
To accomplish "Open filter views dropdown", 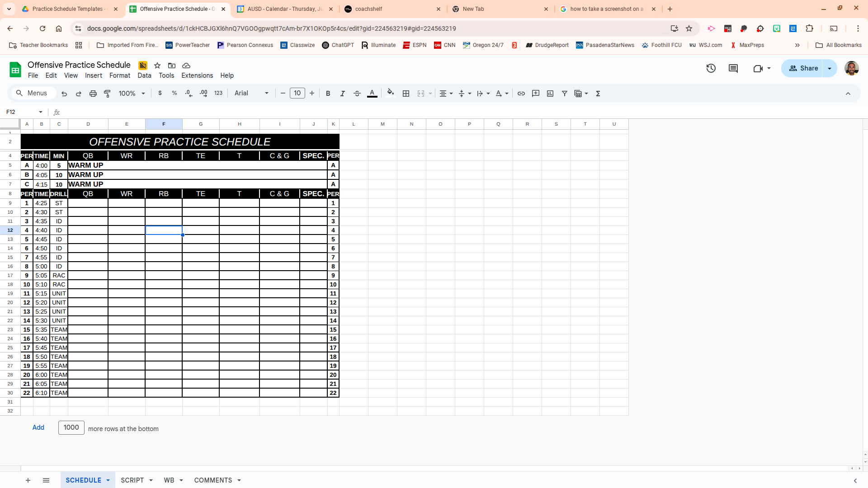I will coord(581,94).
